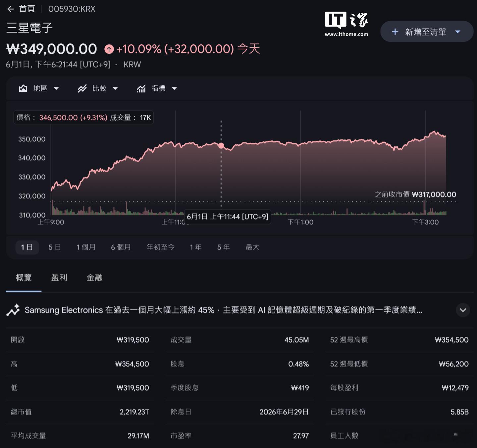Screen dimensions: 477x448
Task: Switch to the 金融 tab
Action: (x=95, y=278)
